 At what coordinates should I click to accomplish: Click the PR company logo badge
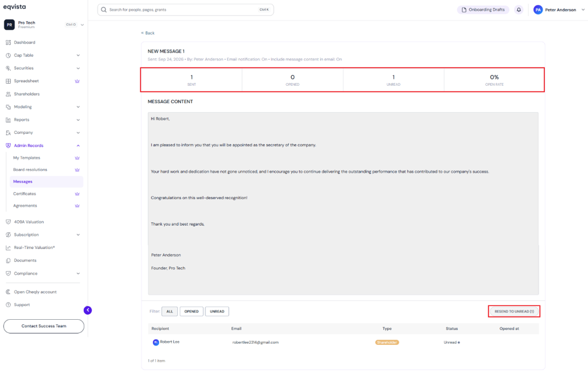[x=9, y=25]
